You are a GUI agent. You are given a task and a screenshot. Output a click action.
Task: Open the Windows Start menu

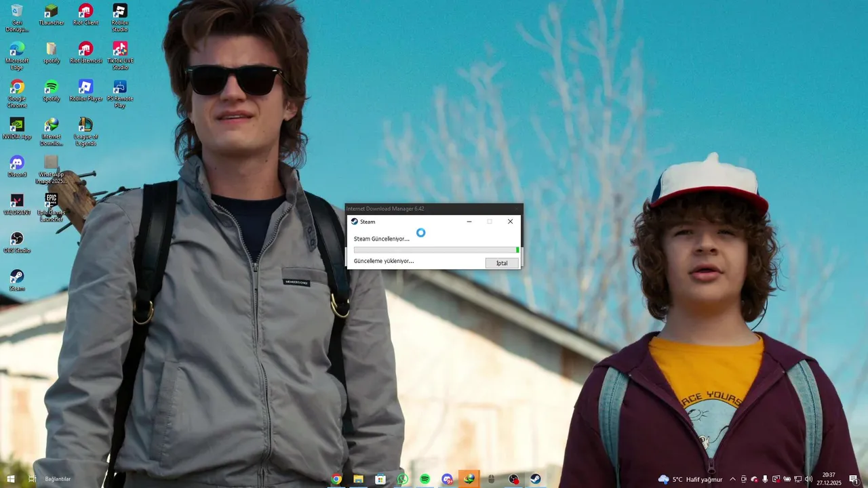11,479
